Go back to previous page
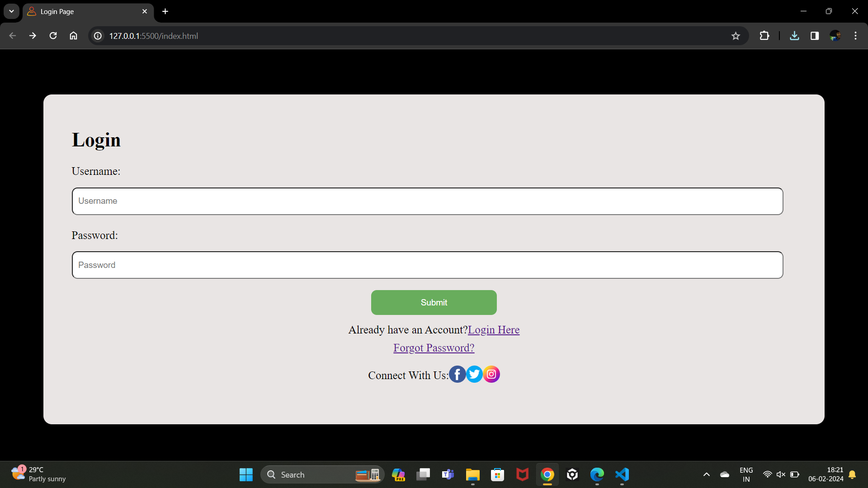 coord(13,36)
